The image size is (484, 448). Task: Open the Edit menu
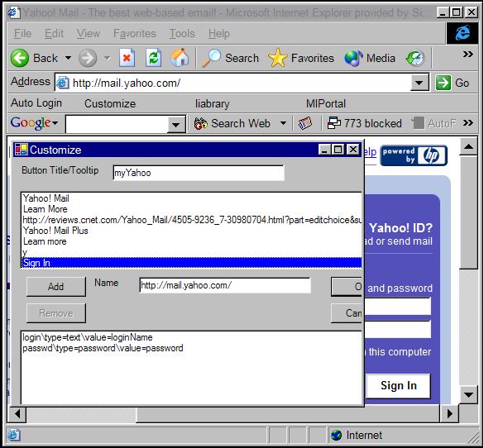pyautogui.click(x=54, y=33)
